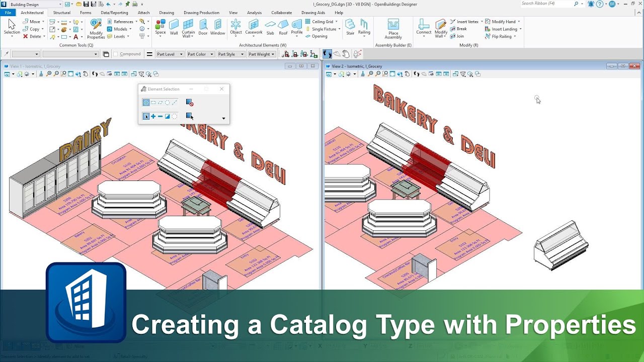Toggle Invert selection mode icon
644x362 pixels.
coord(168,116)
